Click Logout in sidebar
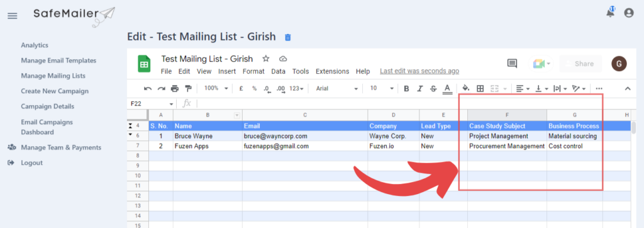 pyautogui.click(x=31, y=162)
